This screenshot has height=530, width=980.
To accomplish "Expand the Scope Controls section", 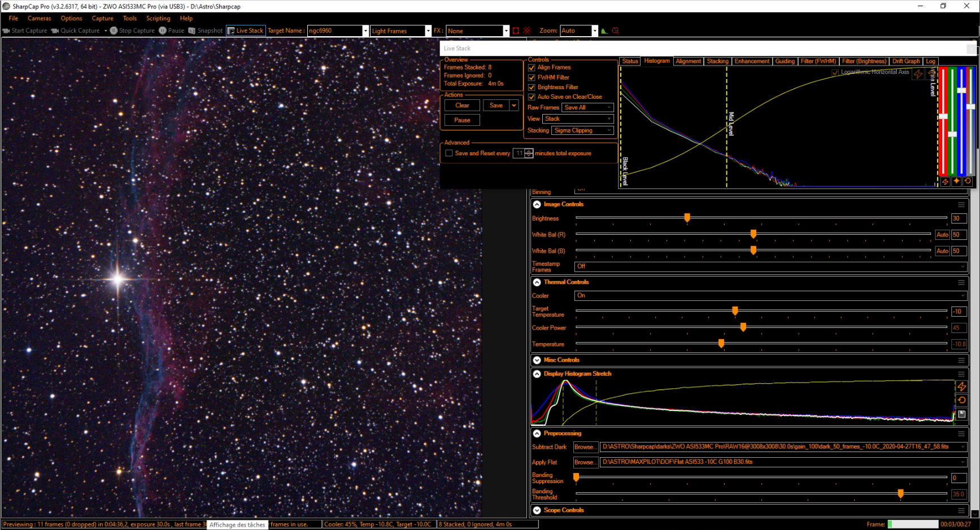I will tap(537, 510).
